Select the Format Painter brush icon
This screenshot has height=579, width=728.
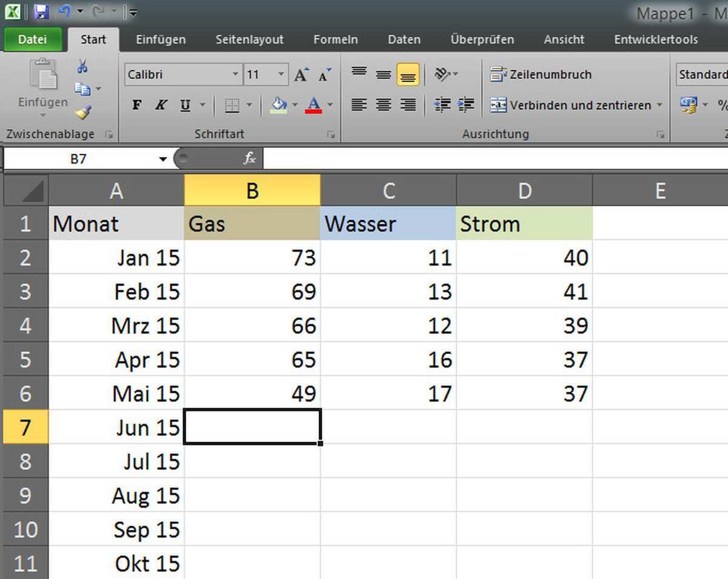coord(83,112)
